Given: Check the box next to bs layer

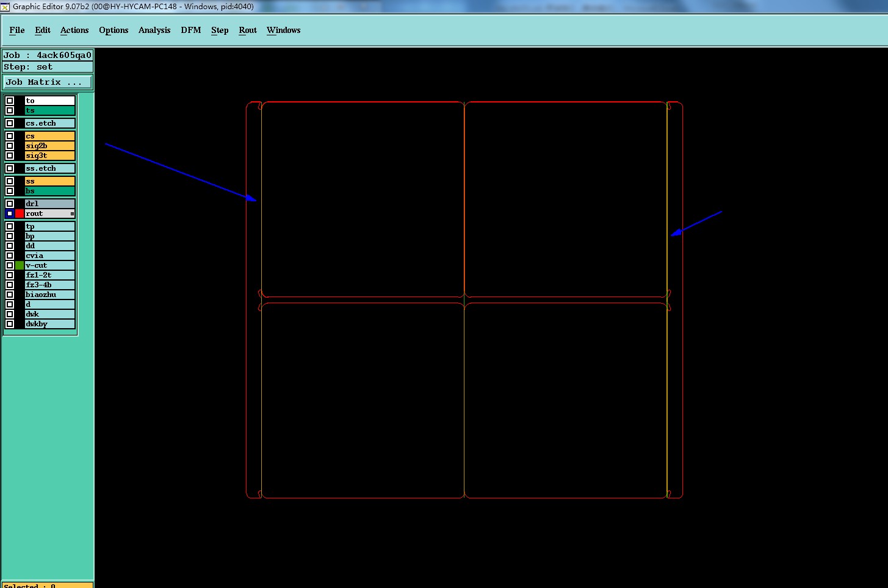Looking at the screenshot, I should 10,191.
